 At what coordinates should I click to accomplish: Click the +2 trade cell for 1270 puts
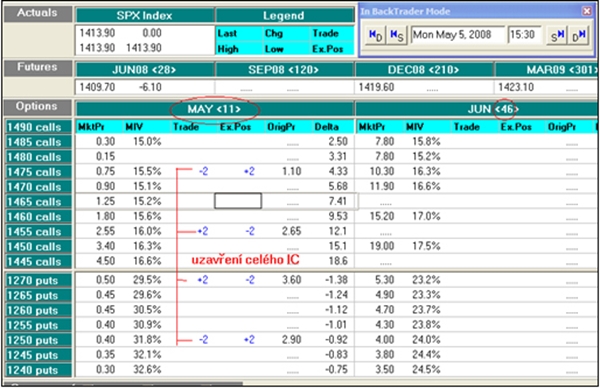tap(203, 280)
